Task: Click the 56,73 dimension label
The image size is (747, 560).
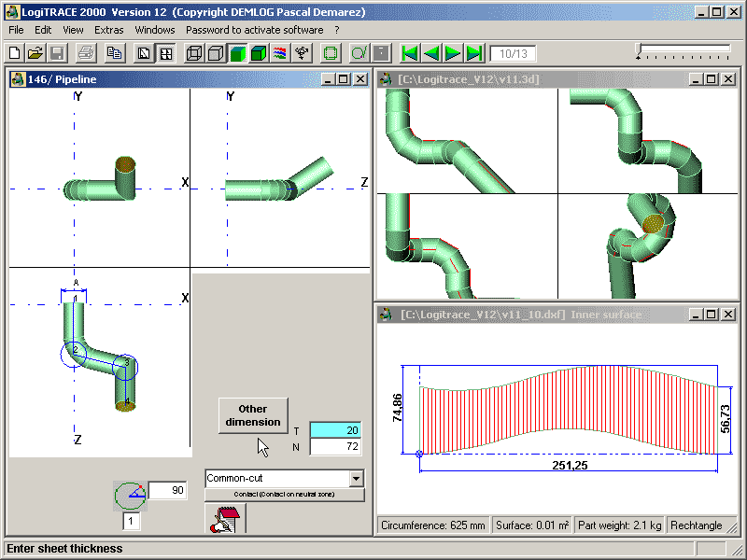Action: tap(725, 418)
